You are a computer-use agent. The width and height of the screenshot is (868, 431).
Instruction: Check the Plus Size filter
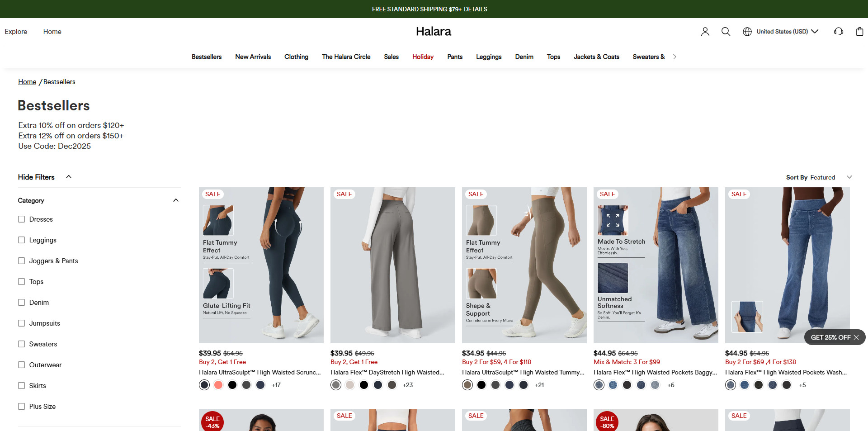tap(21, 406)
